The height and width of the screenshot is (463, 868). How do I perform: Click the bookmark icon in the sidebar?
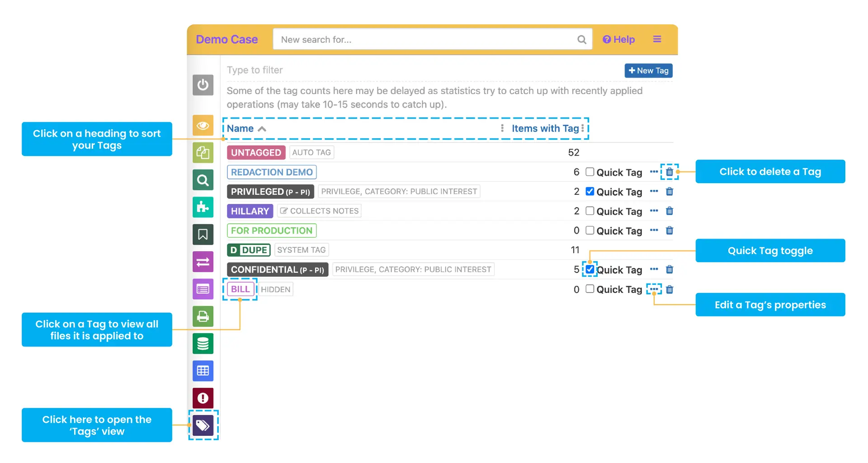[203, 234]
